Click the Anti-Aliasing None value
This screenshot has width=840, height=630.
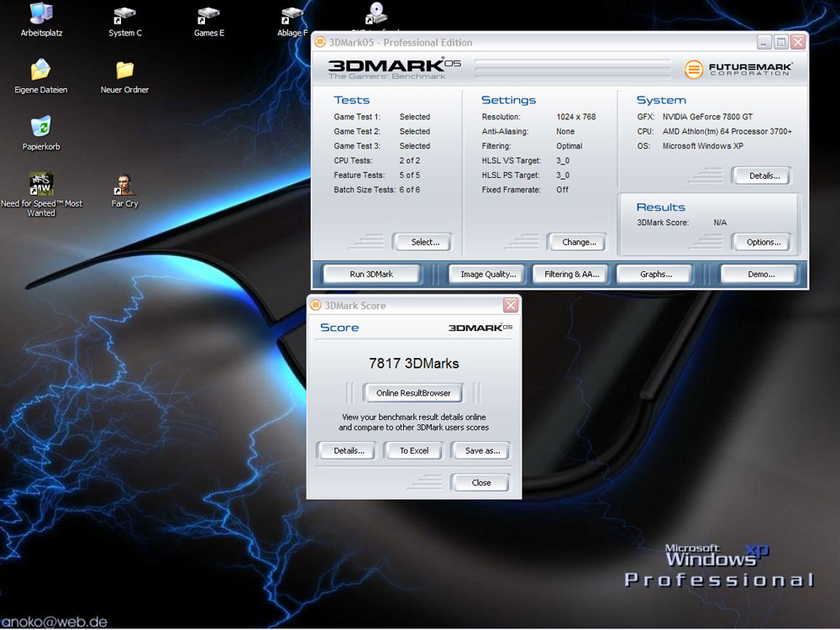[x=565, y=131]
